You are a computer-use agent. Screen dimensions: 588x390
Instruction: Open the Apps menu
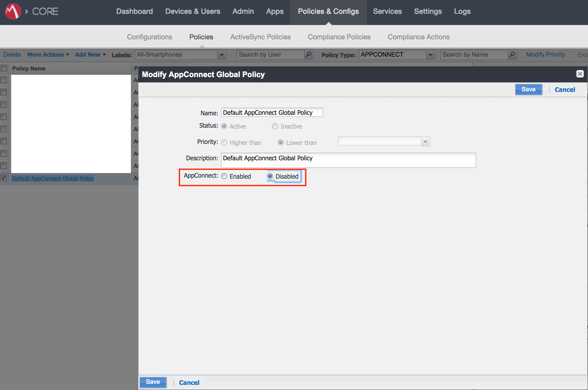tap(275, 11)
